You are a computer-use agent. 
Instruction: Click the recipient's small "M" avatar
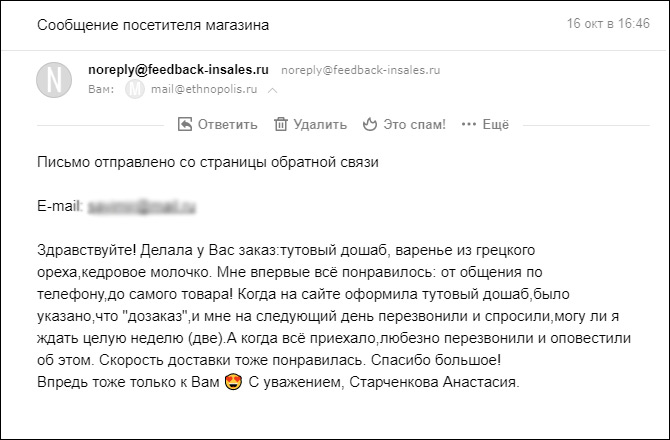click(134, 89)
